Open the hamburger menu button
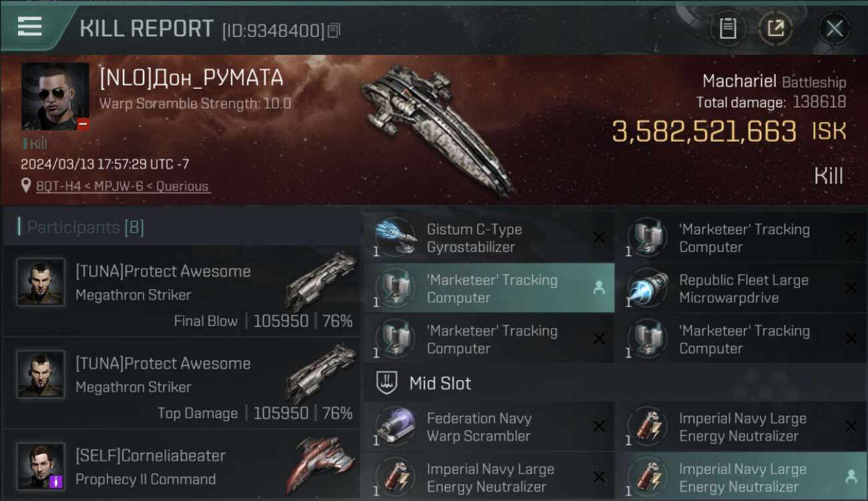The image size is (868, 501). point(29,27)
